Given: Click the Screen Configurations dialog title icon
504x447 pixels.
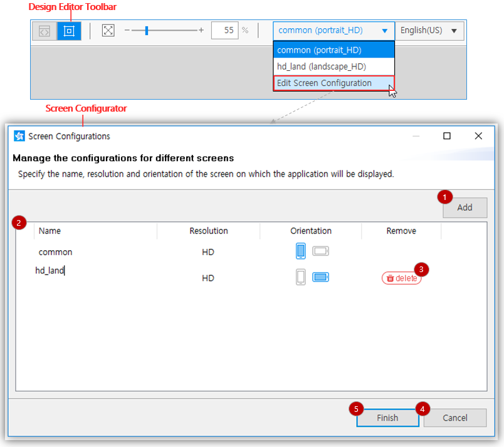Looking at the screenshot, I should pos(18,136).
